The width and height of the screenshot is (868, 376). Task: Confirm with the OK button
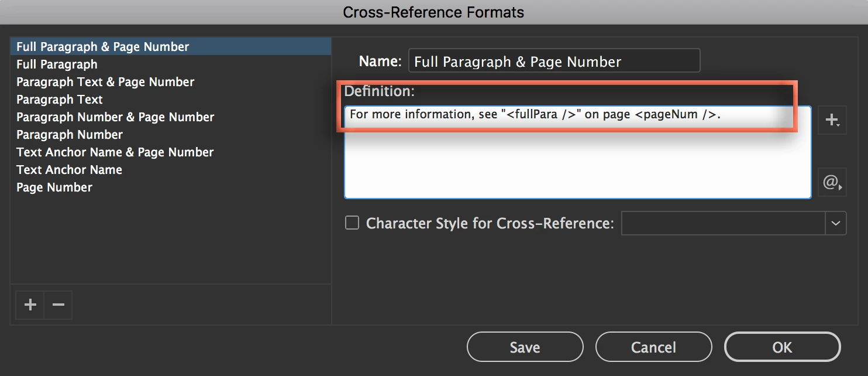pos(782,347)
